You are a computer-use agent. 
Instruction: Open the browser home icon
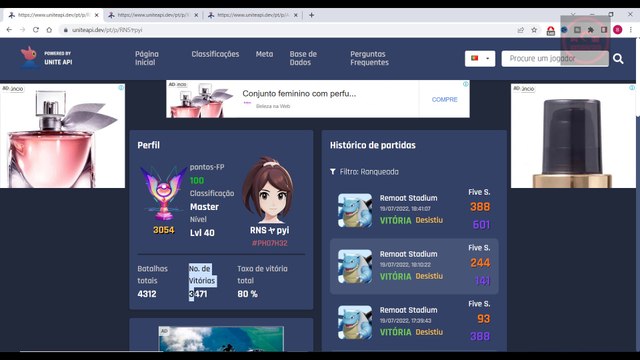pos(49,30)
